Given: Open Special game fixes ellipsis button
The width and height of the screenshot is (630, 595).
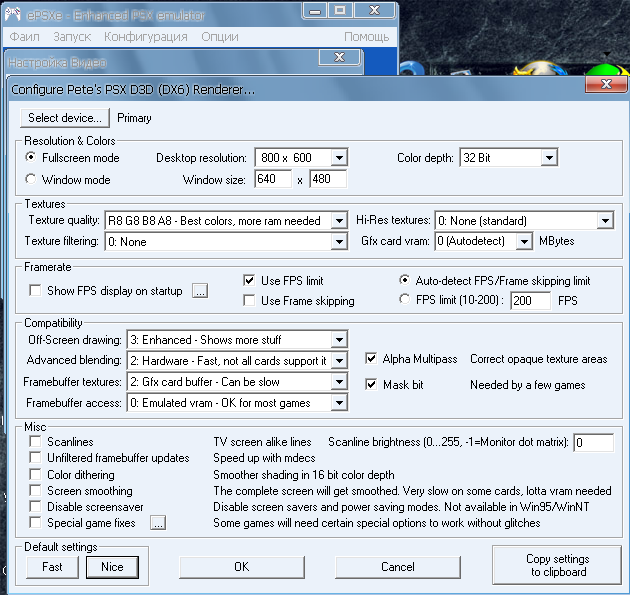Looking at the screenshot, I should point(158,523).
